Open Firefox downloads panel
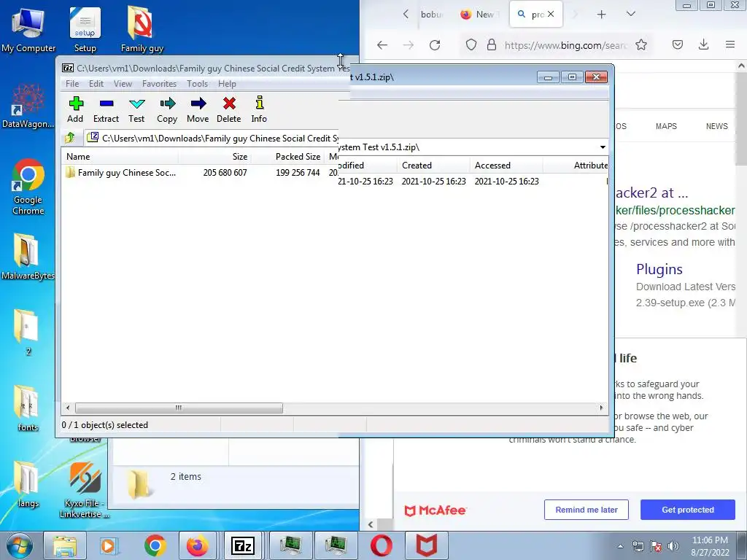Viewport: 747px width, 560px height. (x=704, y=45)
